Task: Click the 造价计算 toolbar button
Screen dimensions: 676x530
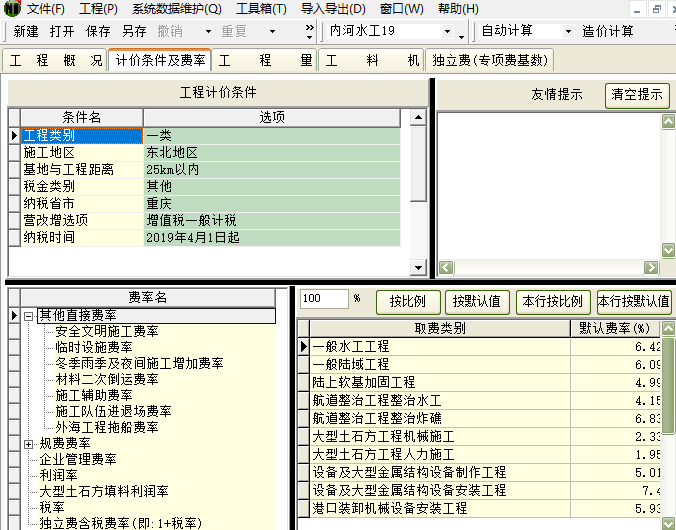Action: [x=607, y=31]
